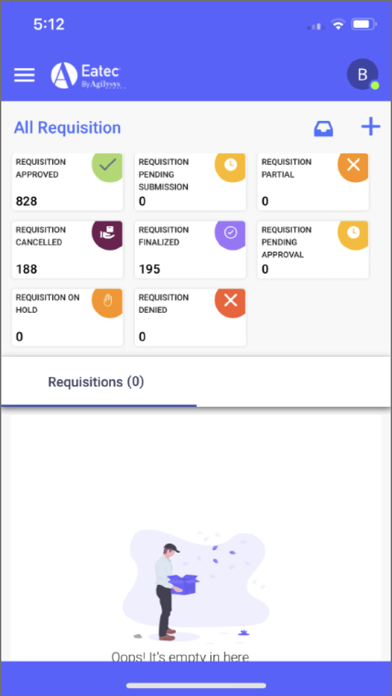The width and height of the screenshot is (392, 696).
Task: Click the hand icon on Requisition On Hold
Action: point(107,302)
